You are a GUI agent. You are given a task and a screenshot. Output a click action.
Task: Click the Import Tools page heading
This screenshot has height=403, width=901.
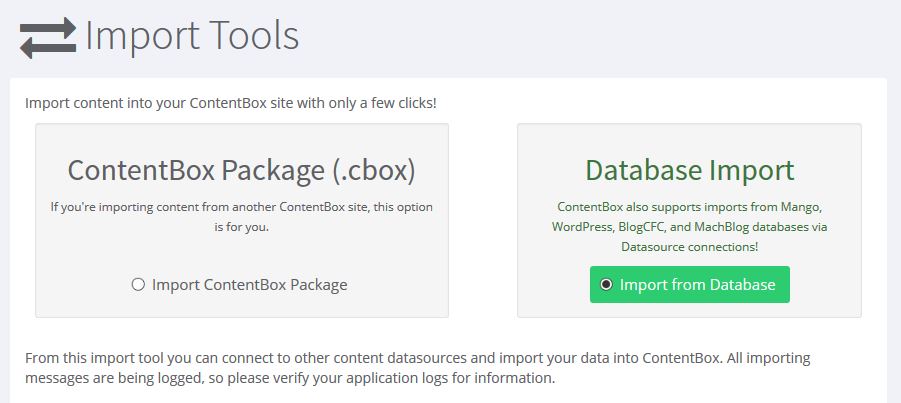tap(192, 36)
